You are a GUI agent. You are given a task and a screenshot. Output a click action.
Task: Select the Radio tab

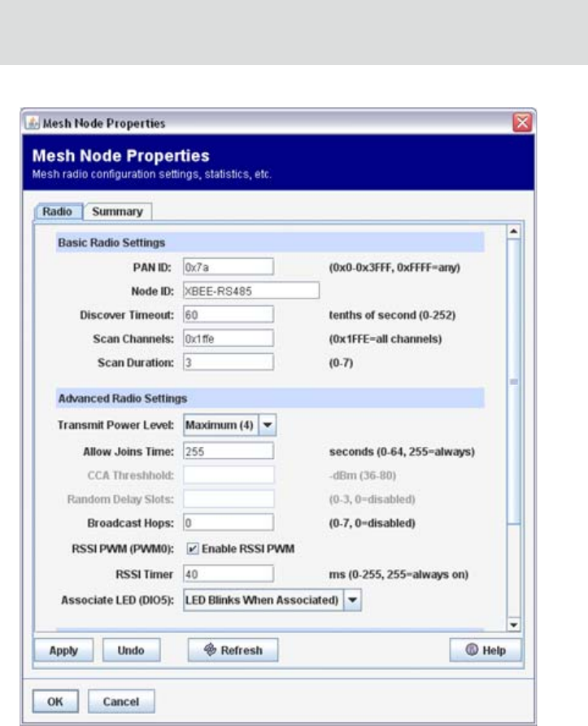tap(58, 212)
